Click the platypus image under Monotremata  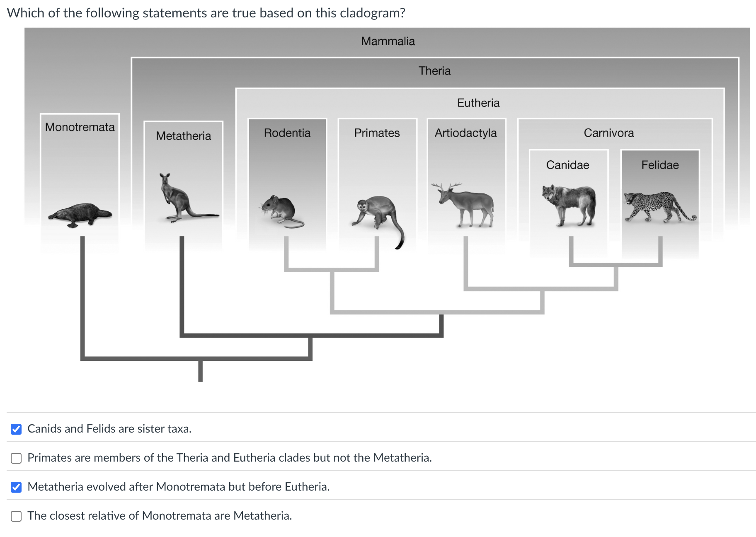80,215
